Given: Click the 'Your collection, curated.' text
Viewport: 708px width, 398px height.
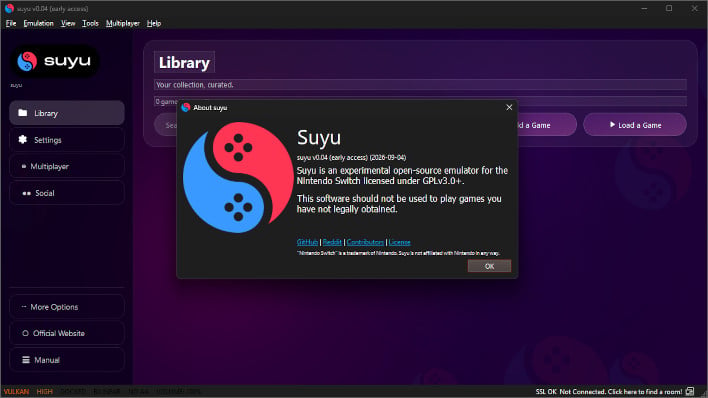Looking at the screenshot, I should click(x=195, y=84).
